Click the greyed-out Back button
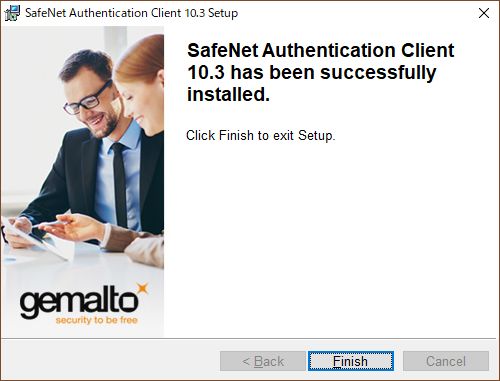 [263, 361]
